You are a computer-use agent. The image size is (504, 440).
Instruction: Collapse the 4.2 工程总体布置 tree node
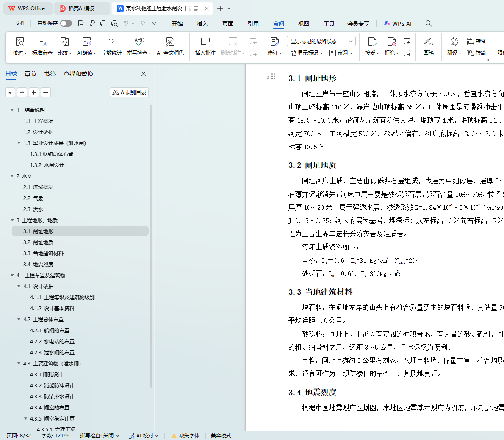[19, 319]
